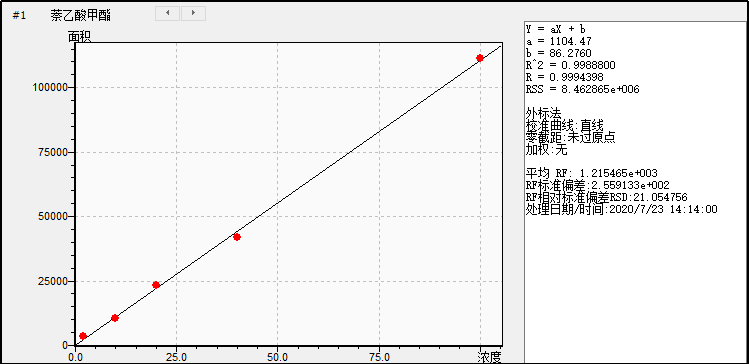Select the highest concentration red data point
Viewport: 749px width, 364px height.
click(x=480, y=58)
